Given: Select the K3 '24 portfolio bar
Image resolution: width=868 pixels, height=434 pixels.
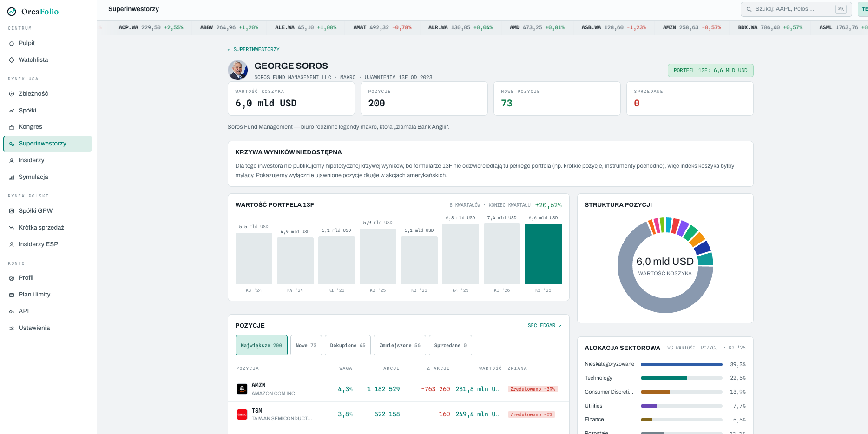Looking at the screenshot, I should click(x=254, y=258).
